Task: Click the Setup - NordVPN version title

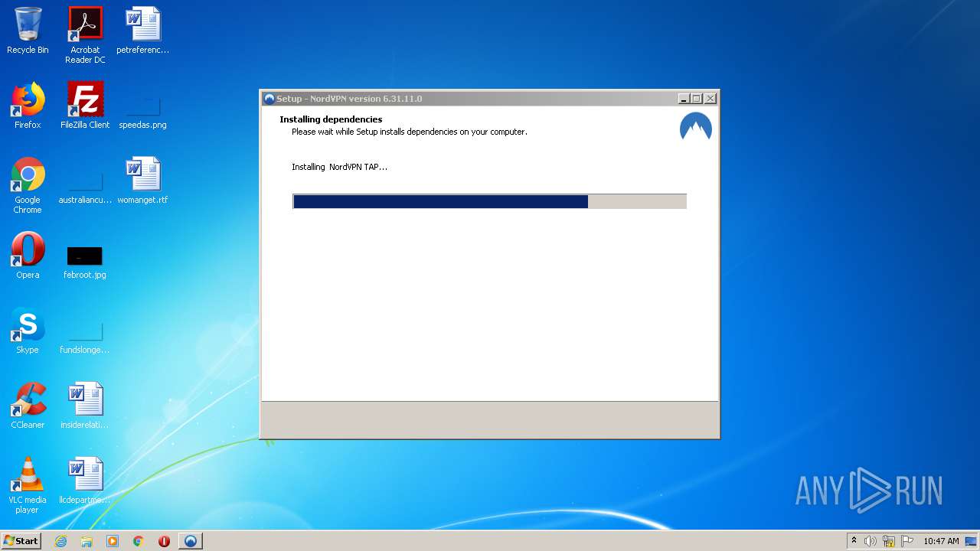Action: 349,99
